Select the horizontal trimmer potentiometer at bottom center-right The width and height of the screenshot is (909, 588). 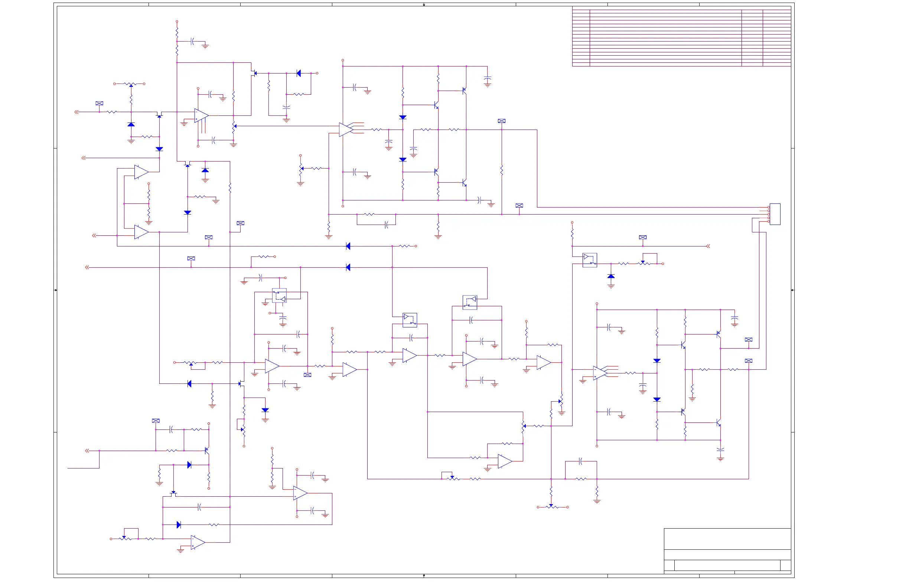pos(552,506)
